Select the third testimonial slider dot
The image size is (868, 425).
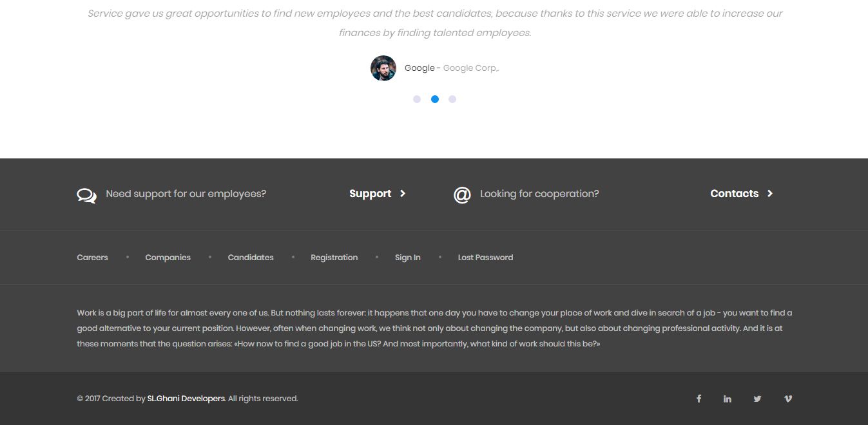[x=452, y=99]
